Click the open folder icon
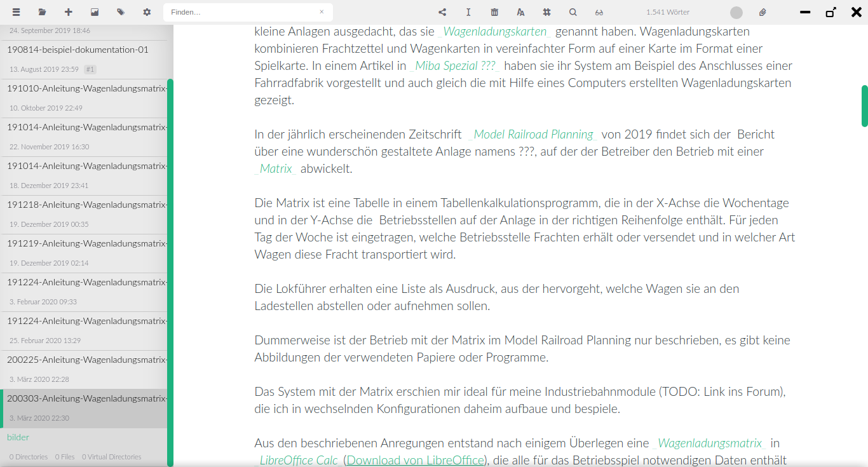Viewport: 868px width, 467px height. click(x=42, y=12)
